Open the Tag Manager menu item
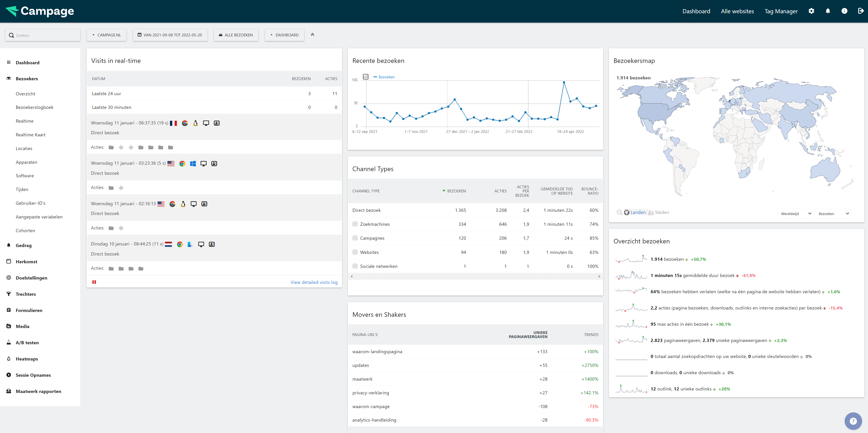868x433 pixels. [x=781, y=11]
